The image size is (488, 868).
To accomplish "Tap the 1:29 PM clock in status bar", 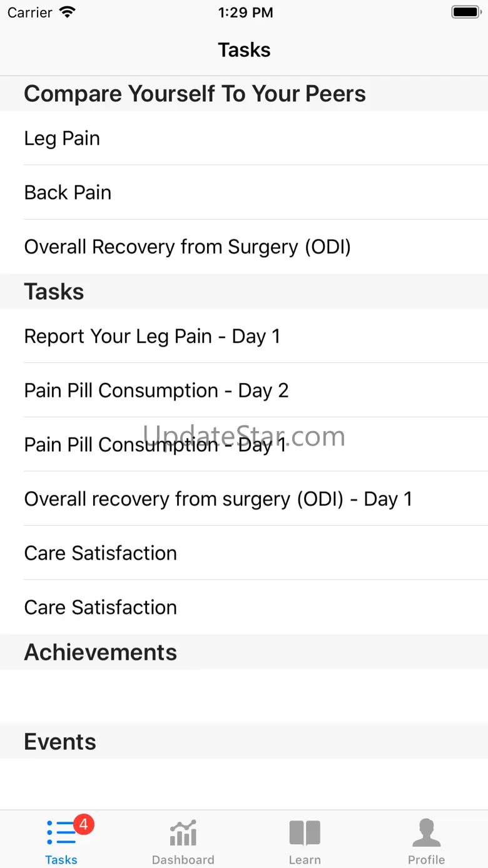I will click(245, 13).
